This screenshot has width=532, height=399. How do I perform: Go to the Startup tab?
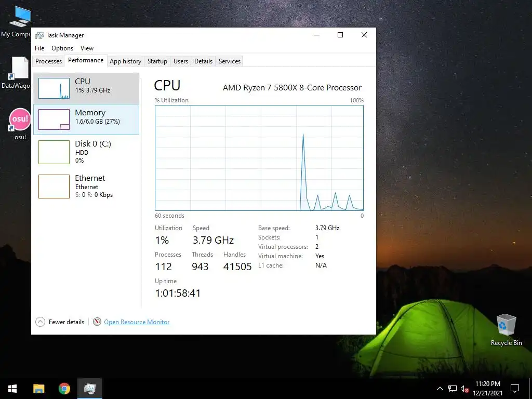pyautogui.click(x=157, y=61)
